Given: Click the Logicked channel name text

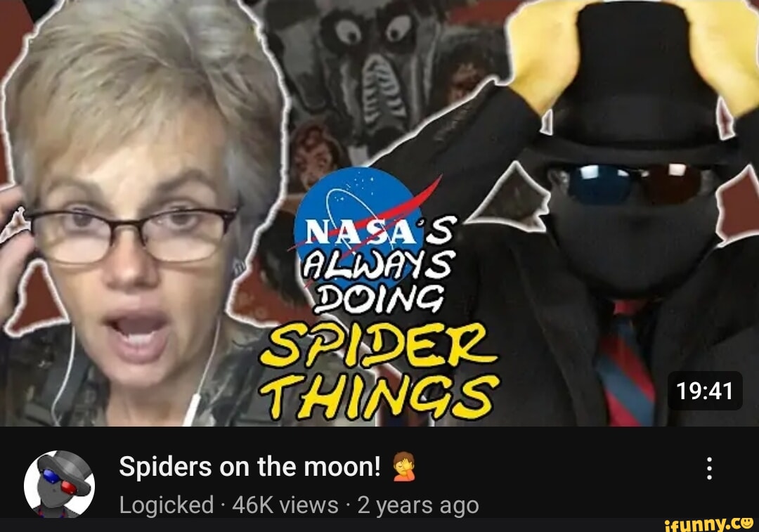Looking at the screenshot, I should click(x=167, y=505).
